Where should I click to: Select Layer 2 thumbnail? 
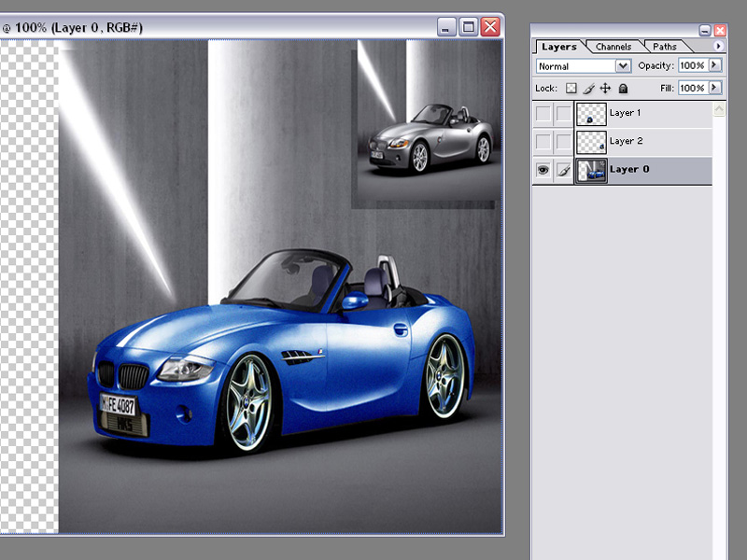[x=591, y=142]
